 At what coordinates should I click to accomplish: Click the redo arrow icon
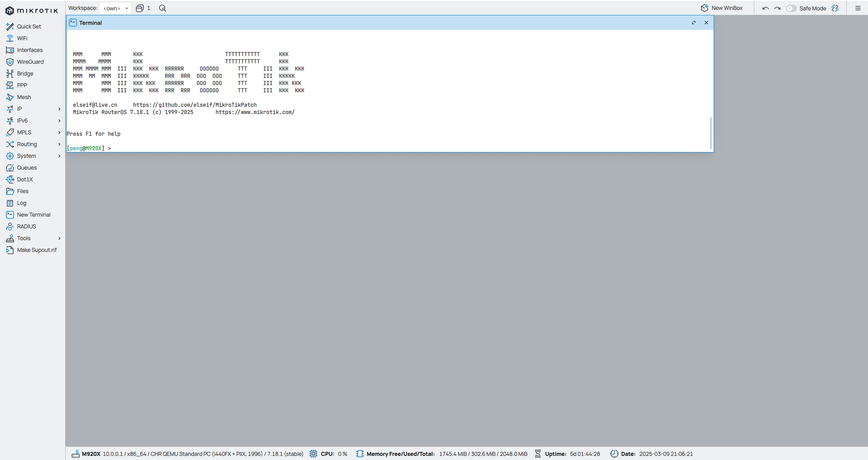click(777, 8)
